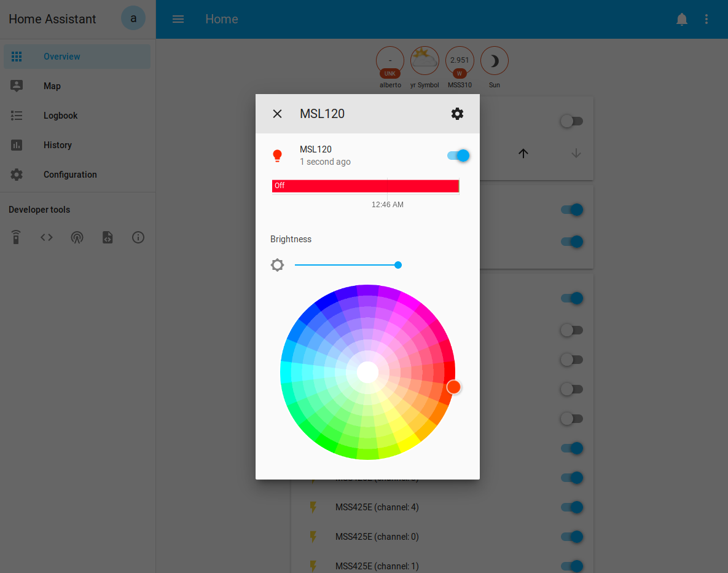Click MSS425E (channel: 4) label

[x=377, y=507]
